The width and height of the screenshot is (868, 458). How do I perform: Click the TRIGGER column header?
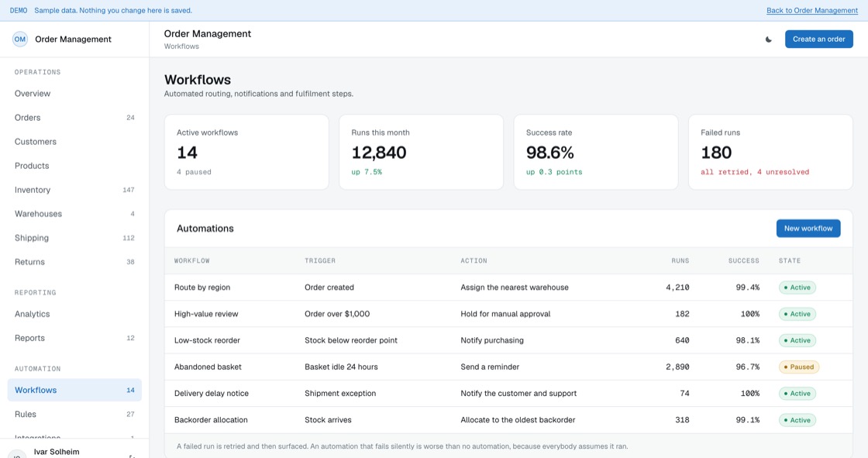[x=320, y=260]
